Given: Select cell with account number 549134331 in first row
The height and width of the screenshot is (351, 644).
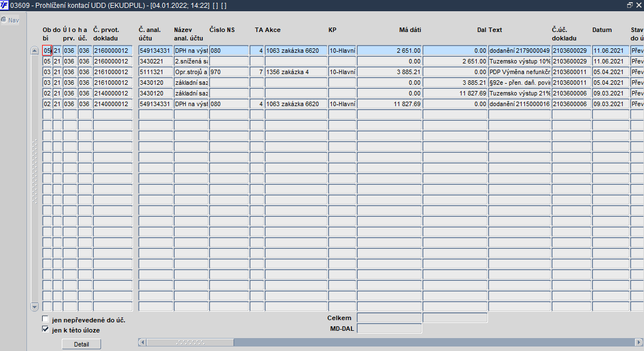Looking at the screenshot, I should point(156,51).
